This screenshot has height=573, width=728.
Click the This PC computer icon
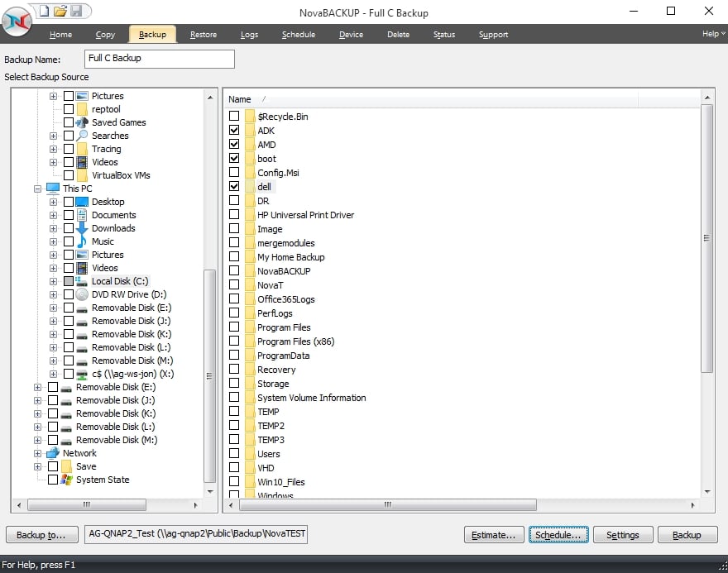(x=53, y=189)
